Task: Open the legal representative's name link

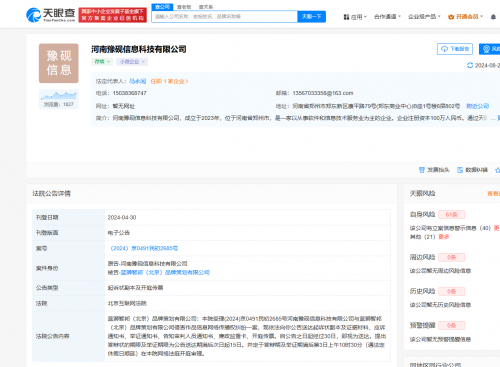Action: pyautogui.click(x=138, y=81)
